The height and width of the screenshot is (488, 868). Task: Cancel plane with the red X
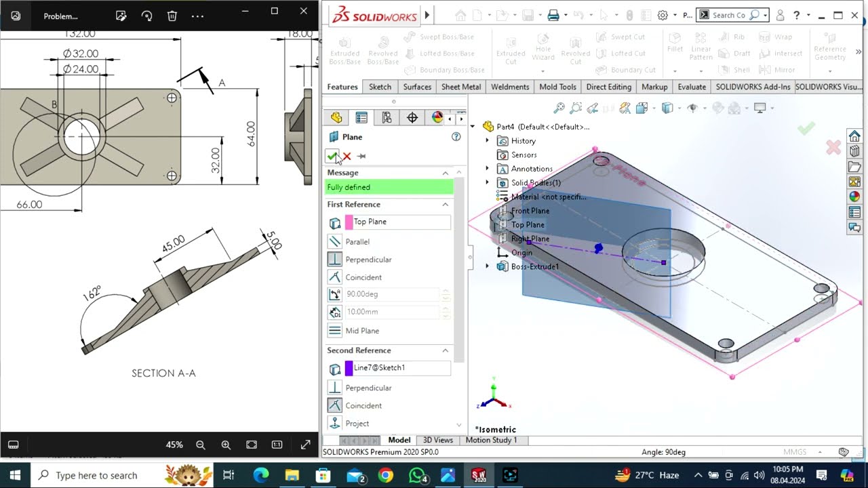tap(347, 156)
